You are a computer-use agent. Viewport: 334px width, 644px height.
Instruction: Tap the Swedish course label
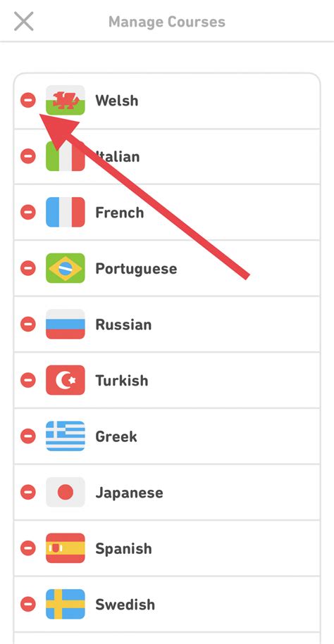(x=125, y=604)
